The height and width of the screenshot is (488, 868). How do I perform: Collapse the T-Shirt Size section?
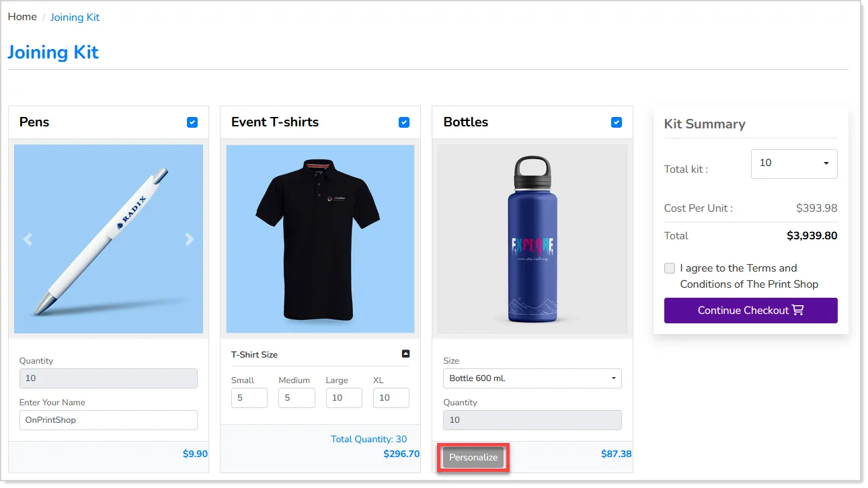coord(405,354)
